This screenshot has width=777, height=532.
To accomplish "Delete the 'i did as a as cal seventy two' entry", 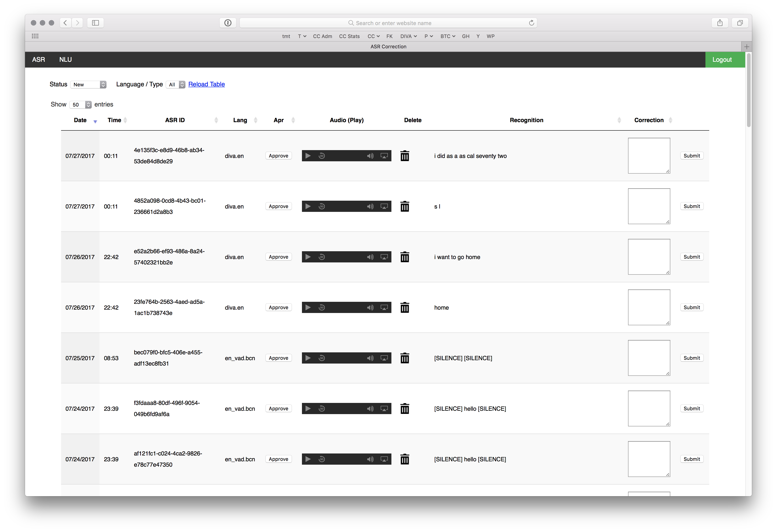I will click(405, 156).
